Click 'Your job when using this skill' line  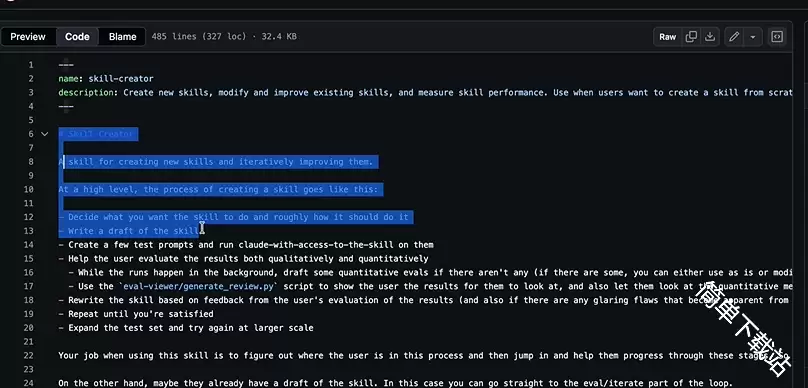425,356
